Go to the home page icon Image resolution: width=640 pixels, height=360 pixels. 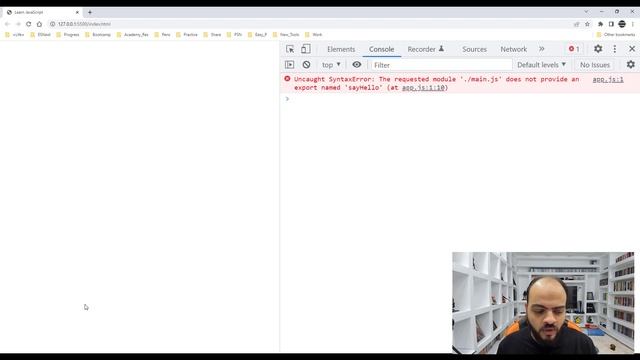[39, 24]
